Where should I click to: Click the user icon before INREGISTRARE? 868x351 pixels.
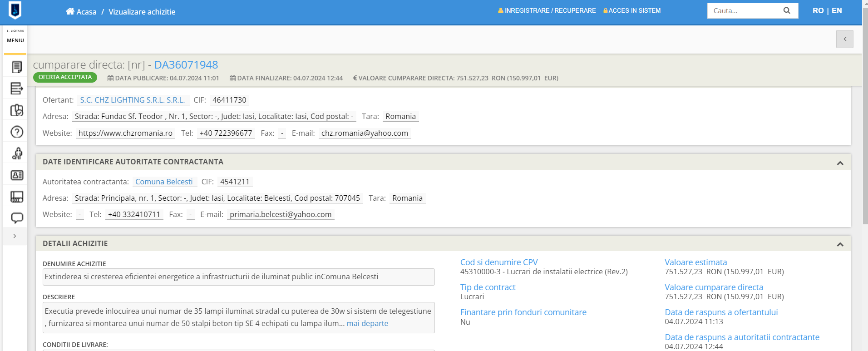pyautogui.click(x=501, y=10)
